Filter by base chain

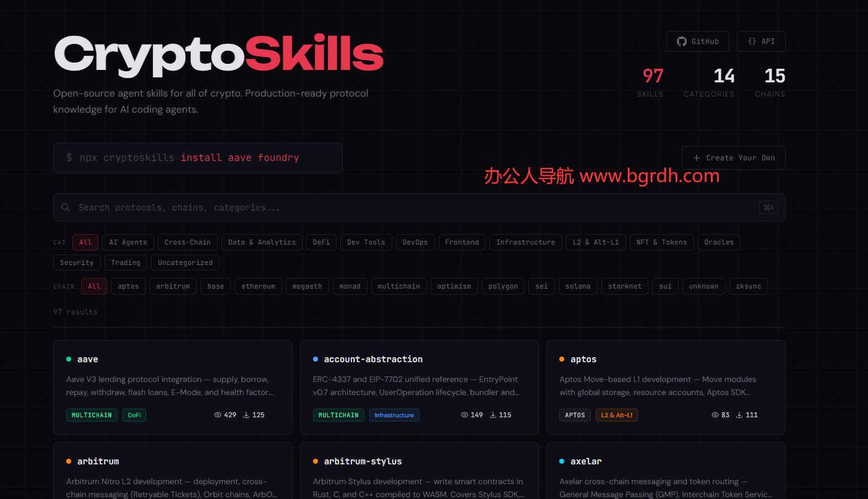216,286
